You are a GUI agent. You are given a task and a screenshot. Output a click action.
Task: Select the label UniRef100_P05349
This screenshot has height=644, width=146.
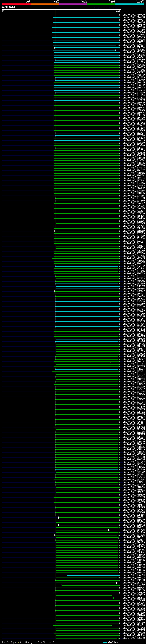[134, 251]
